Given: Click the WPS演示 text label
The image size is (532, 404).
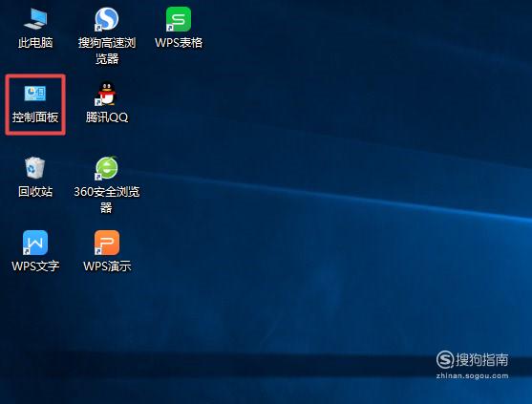Looking at the screenshot, I should click(107, 266).
